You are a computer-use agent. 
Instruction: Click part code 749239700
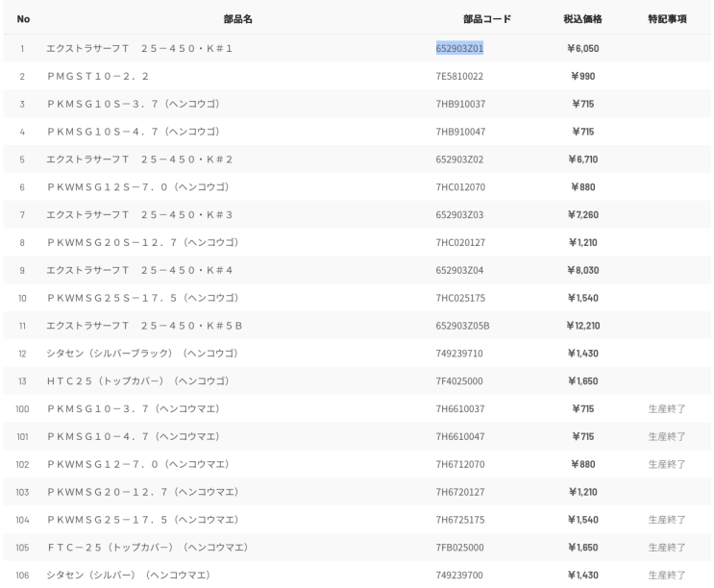pyautogui.click(x=459, y=575)
